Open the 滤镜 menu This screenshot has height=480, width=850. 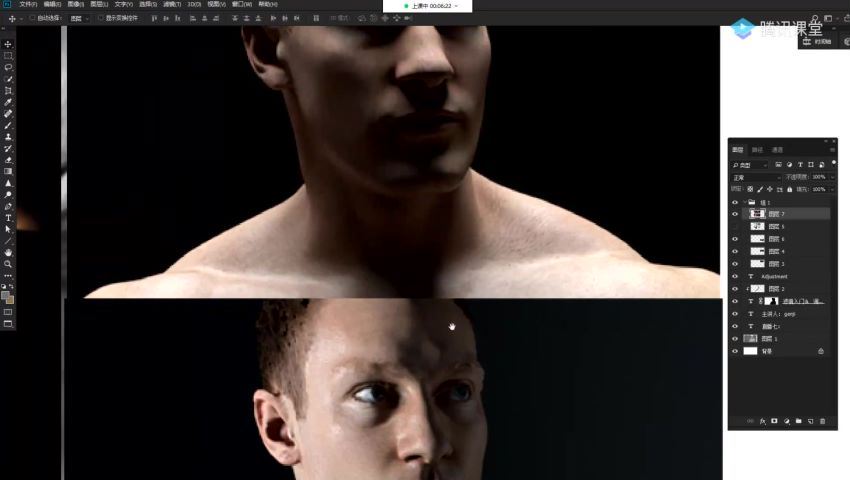[172, 4]
